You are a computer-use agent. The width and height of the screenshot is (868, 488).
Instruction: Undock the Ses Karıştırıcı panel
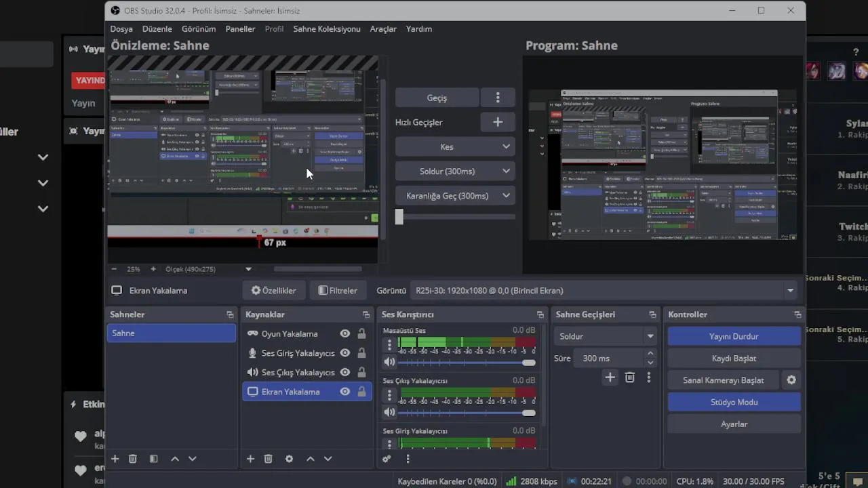540,314
